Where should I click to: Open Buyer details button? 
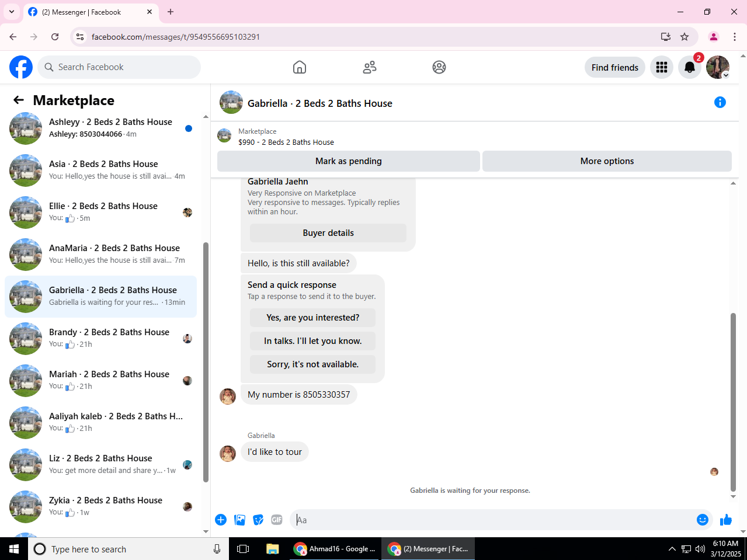point(328,233)
